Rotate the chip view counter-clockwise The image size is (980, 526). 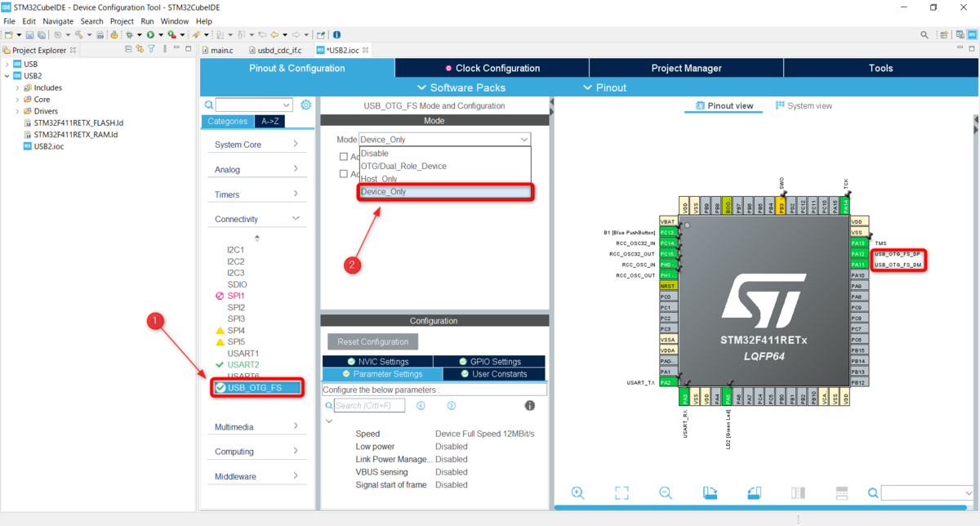coord(754,493)
